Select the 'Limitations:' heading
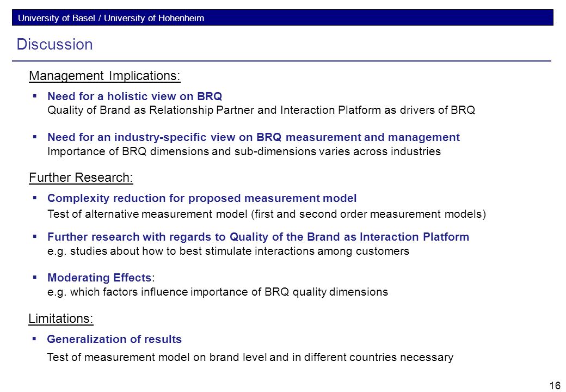The width and height of the screenshot is (566, 392). (x=60, y=318)
